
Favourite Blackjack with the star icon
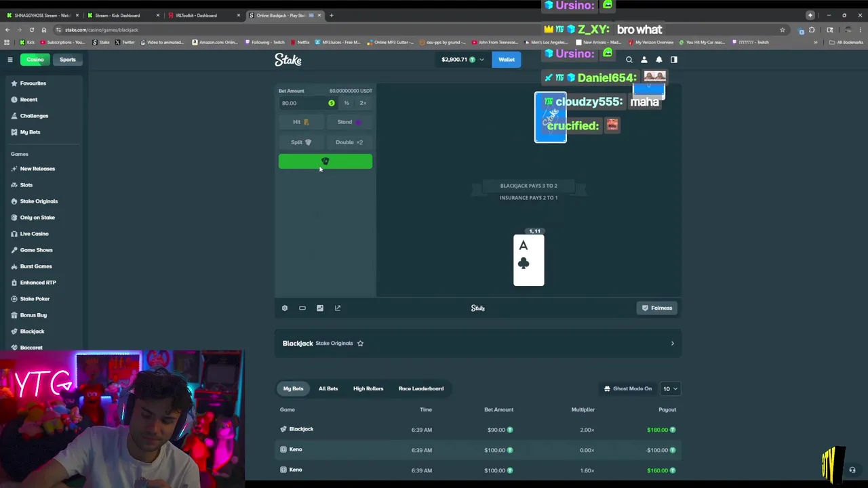point(360,344)
